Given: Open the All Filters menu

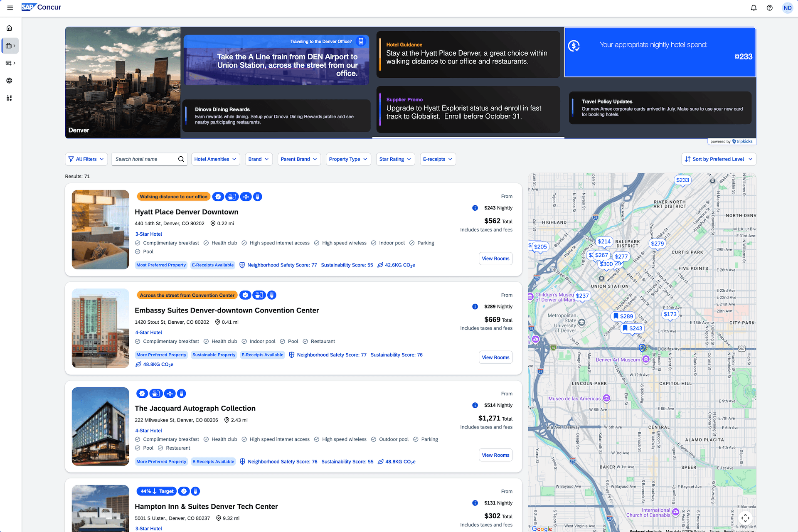Looking at the screenshot, I should point(86,159).
